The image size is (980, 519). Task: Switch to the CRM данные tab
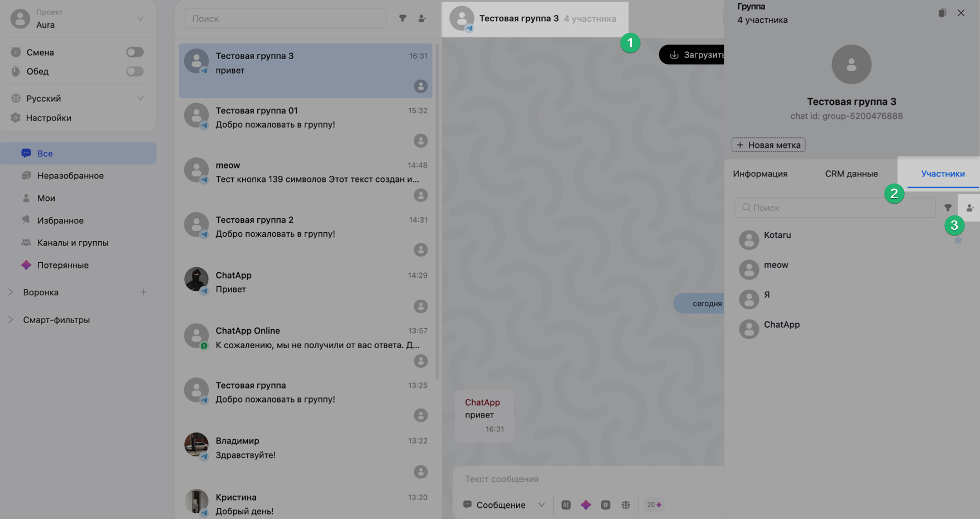tap(851, 174)
